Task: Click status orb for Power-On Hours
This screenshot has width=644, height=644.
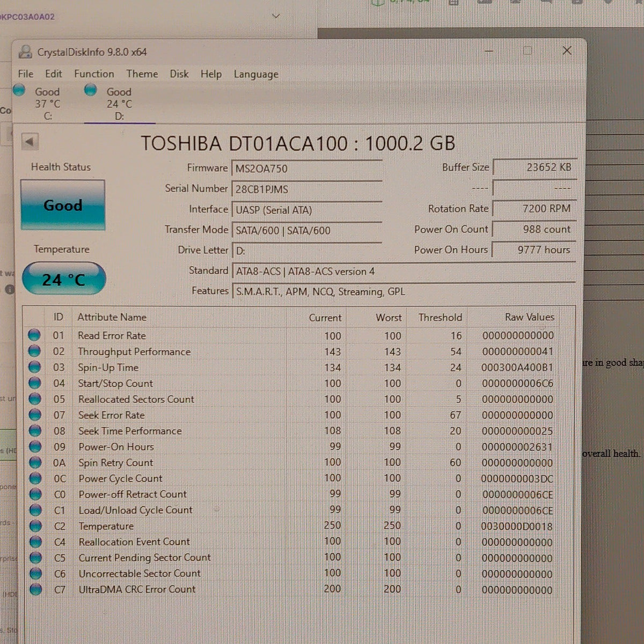Action: point(35,447)
